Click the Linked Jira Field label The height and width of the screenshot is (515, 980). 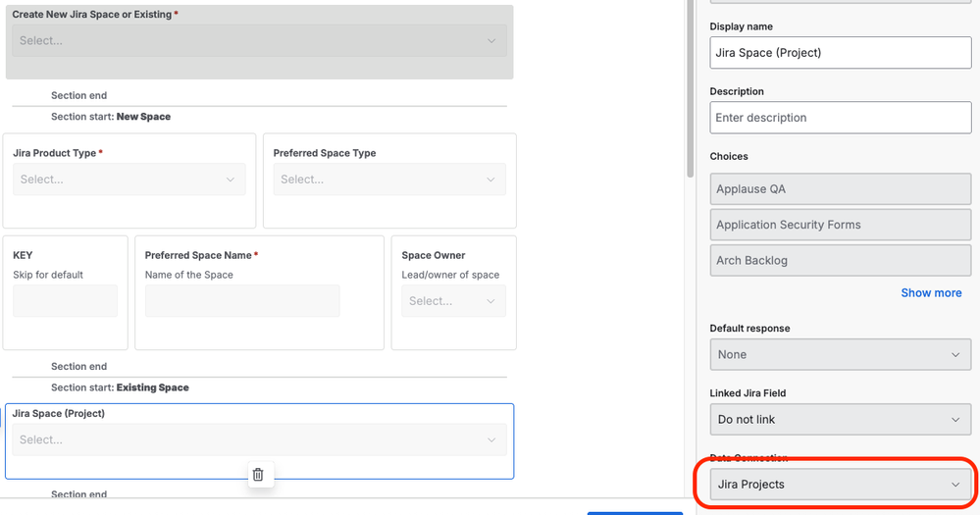click(x=748, y=393)
